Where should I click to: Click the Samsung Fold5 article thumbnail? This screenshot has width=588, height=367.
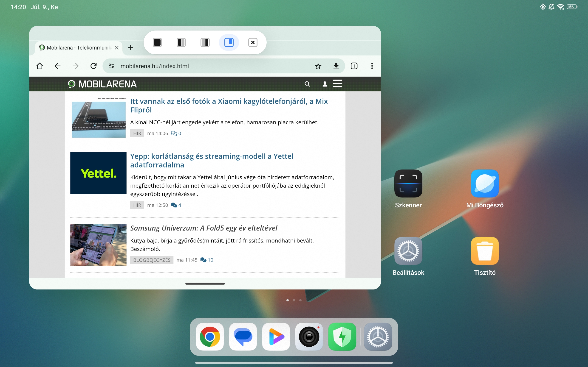coord(98,245)
